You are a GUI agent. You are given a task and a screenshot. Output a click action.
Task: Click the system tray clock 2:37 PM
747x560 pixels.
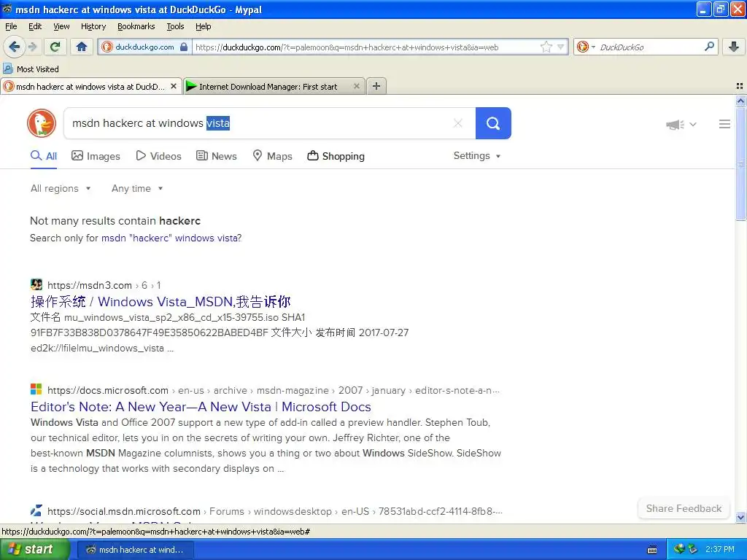click(719, 549)
